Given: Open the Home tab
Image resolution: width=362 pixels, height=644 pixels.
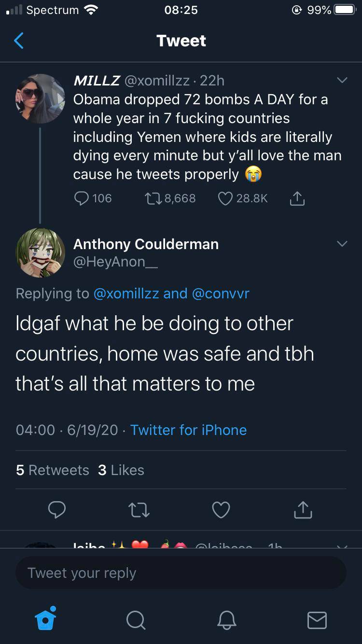Looking at the screenshot, I should coord(46,619).
